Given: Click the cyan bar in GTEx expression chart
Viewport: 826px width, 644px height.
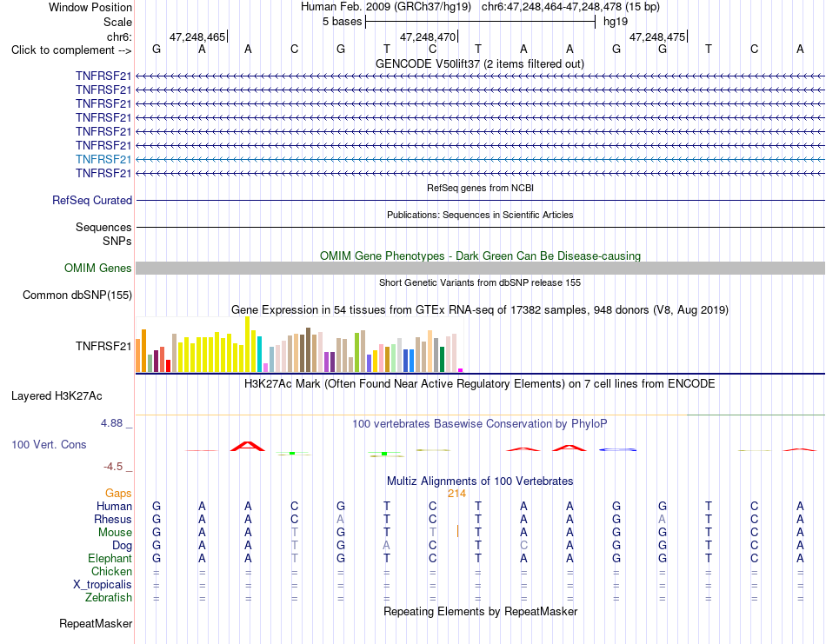Looking at the screenshot, I should click(259, 354).
